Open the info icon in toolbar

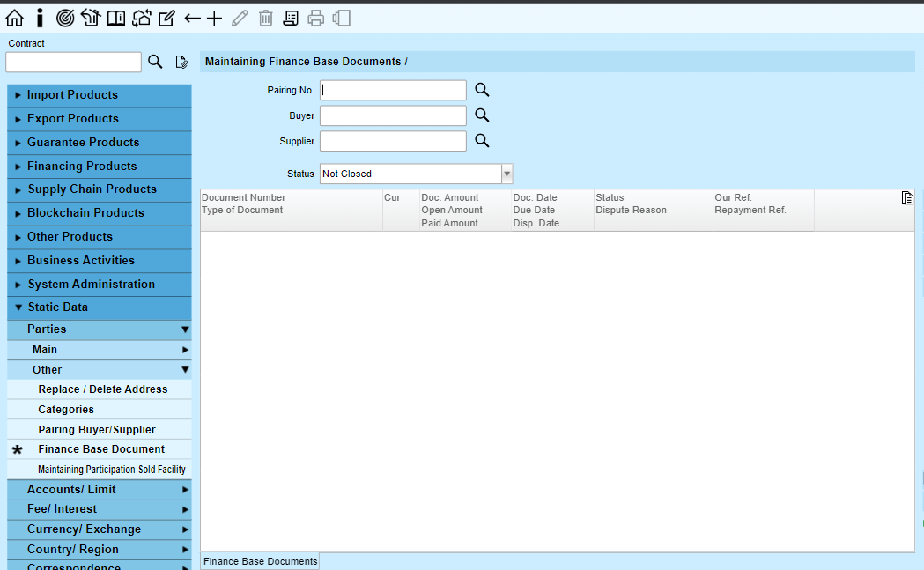point(40,19)
